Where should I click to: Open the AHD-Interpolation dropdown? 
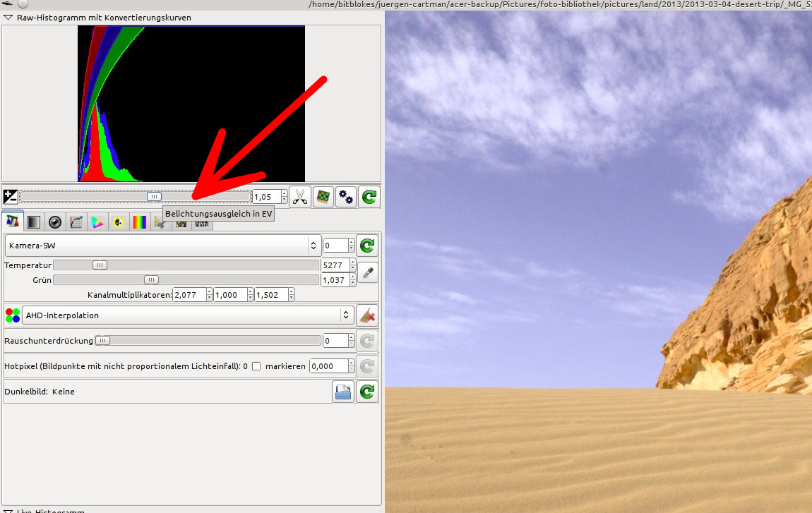[188, 315]
